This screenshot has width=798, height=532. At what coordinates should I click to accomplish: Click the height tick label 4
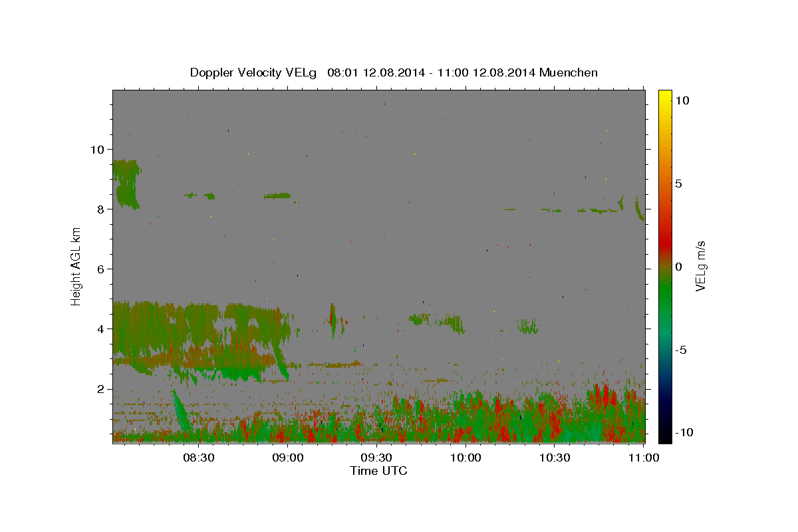[100, 329]
